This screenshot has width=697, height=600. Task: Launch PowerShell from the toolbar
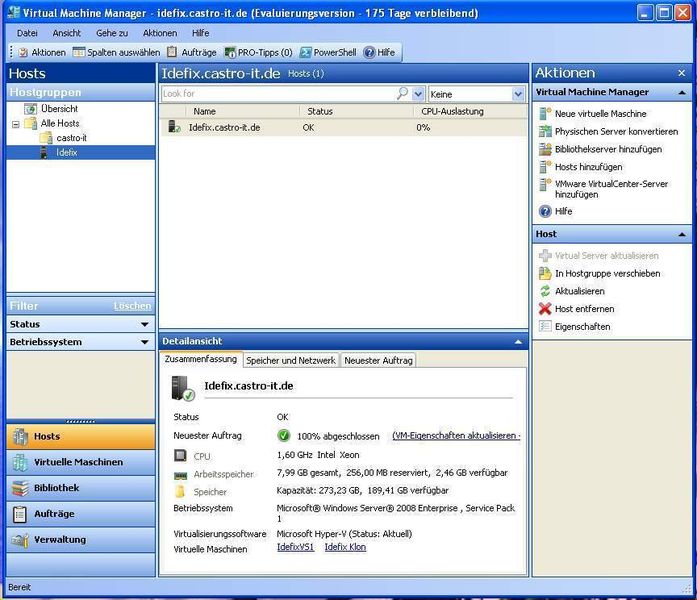point(328,52)
